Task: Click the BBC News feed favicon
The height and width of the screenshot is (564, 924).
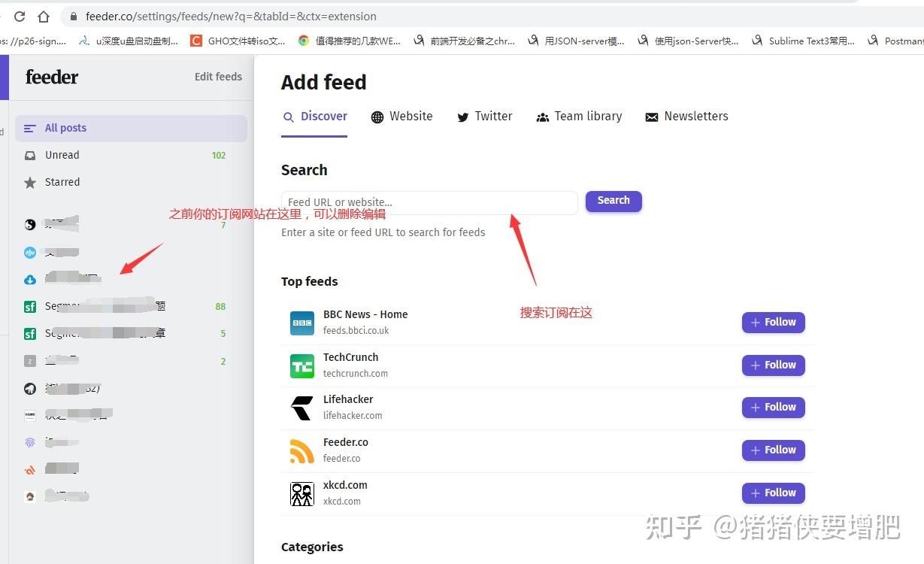Action: tap(301, 322)
